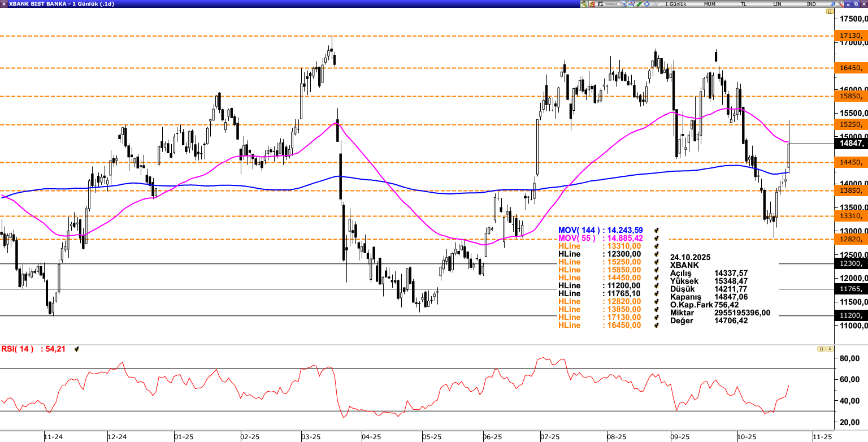Viewport: 868px width, 442px height.
Task: Uncheck the HLine 16450,00 checkmark
Action: [657, 325]
